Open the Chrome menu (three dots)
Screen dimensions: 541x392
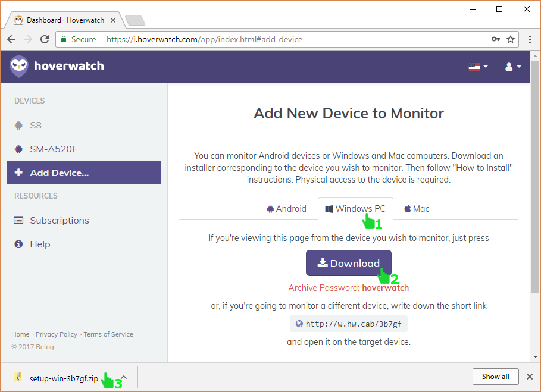click(x=530, y=39)
